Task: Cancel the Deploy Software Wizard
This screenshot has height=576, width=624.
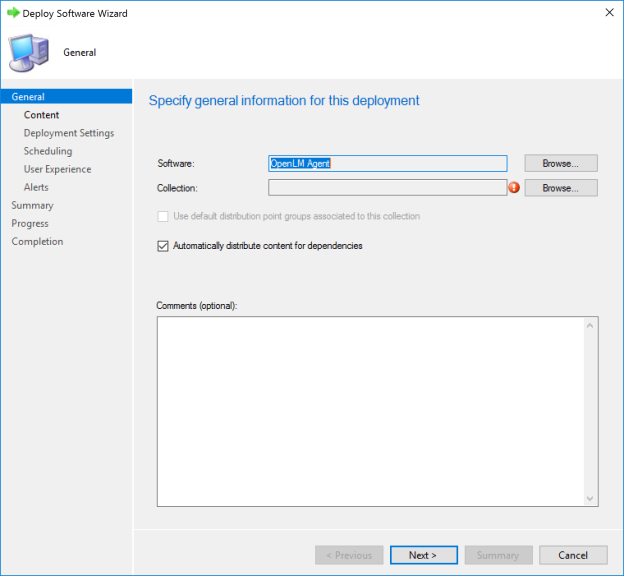Action: 572,555
